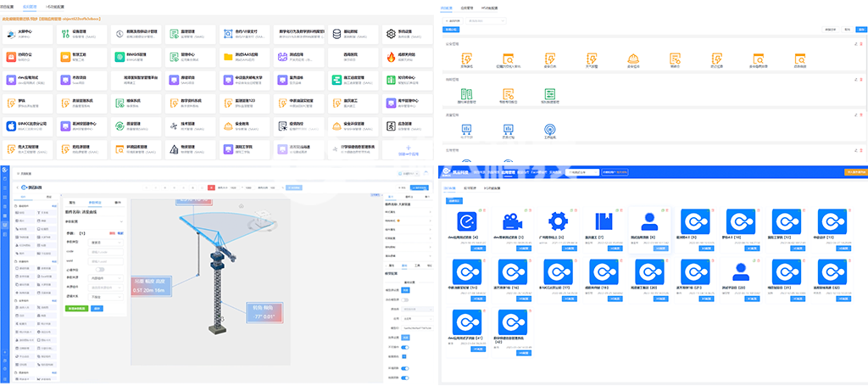Click the blue 保存 button in top-right panel
This screenshot has width=868, height=386.
click(861, 28)
